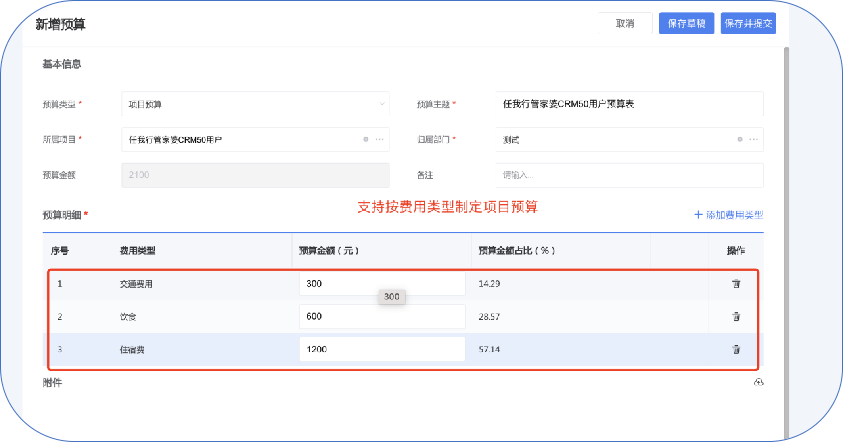Click the 预算主题 input field
This screenshot has height=443, width=843.
pyautogui.click(x=629, y=103)
